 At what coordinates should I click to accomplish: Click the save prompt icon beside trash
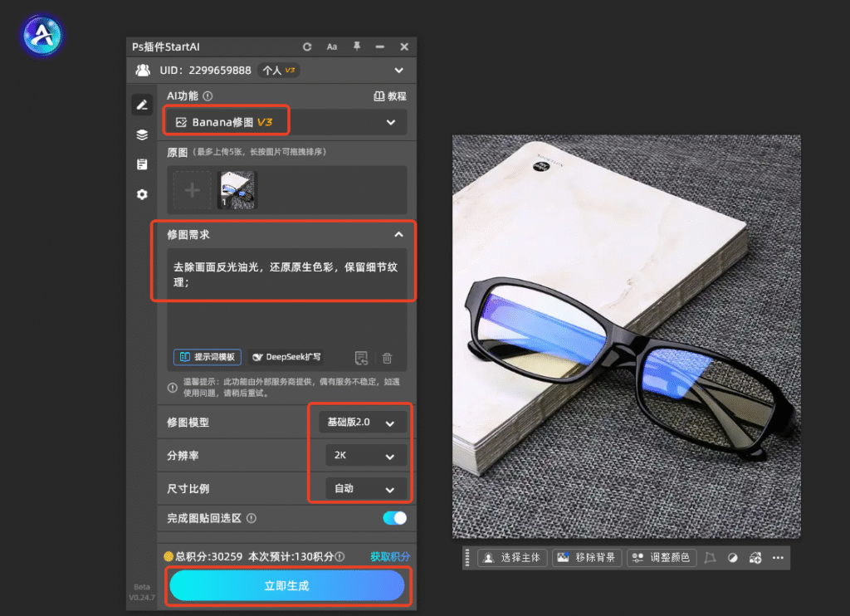tap(362, 358)
